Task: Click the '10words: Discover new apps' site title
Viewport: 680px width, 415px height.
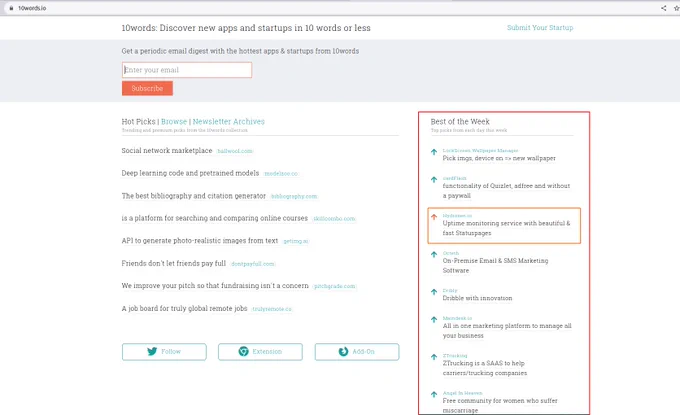Action: (246, 28)
